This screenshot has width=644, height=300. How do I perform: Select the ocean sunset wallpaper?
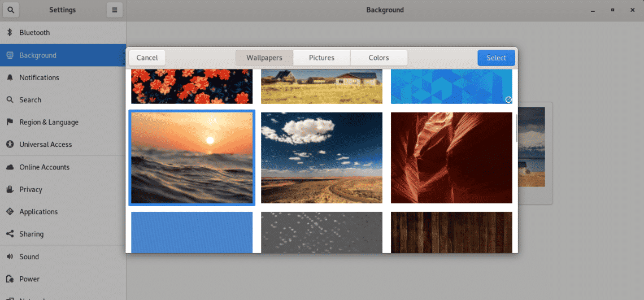pyautogui.click(x=192, y=158)
